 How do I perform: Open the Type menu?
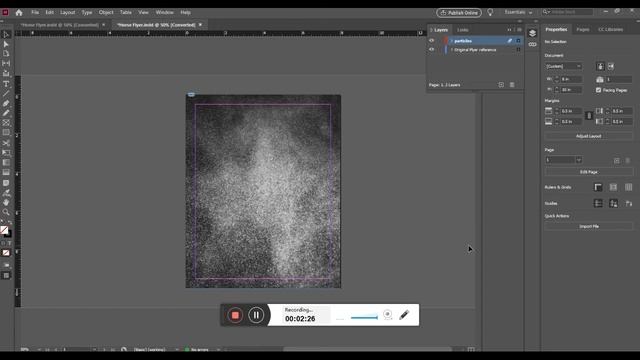(x=87, y=12)
